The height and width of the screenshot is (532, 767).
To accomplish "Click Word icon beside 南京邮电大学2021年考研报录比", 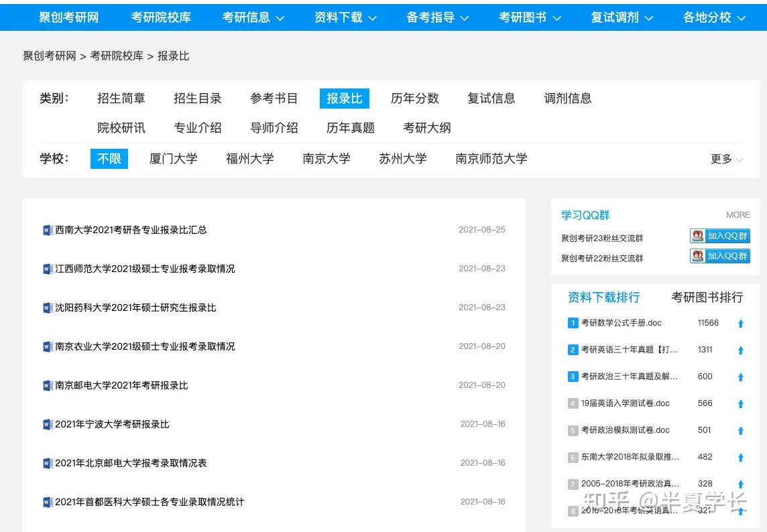I will pos(48,386).
